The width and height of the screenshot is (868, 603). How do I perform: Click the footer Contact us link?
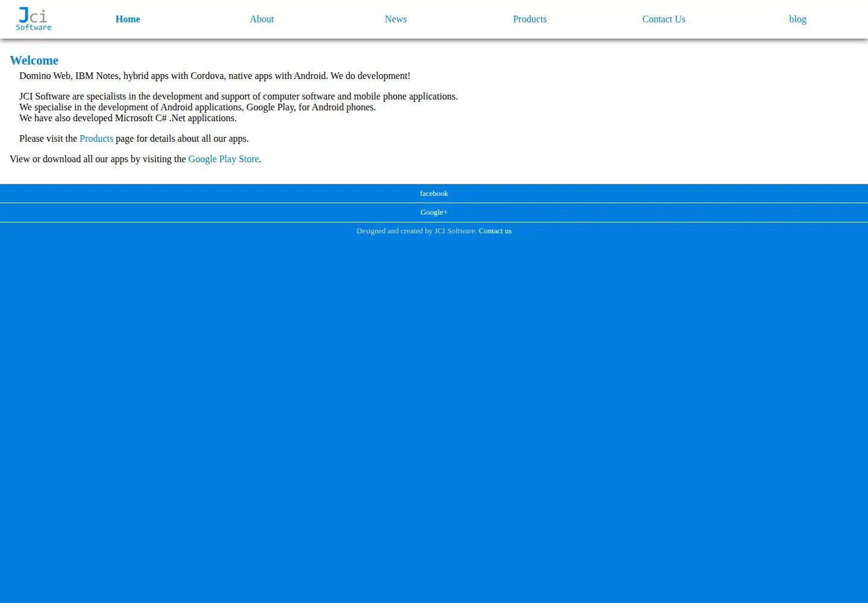click(x=495, y=231)
